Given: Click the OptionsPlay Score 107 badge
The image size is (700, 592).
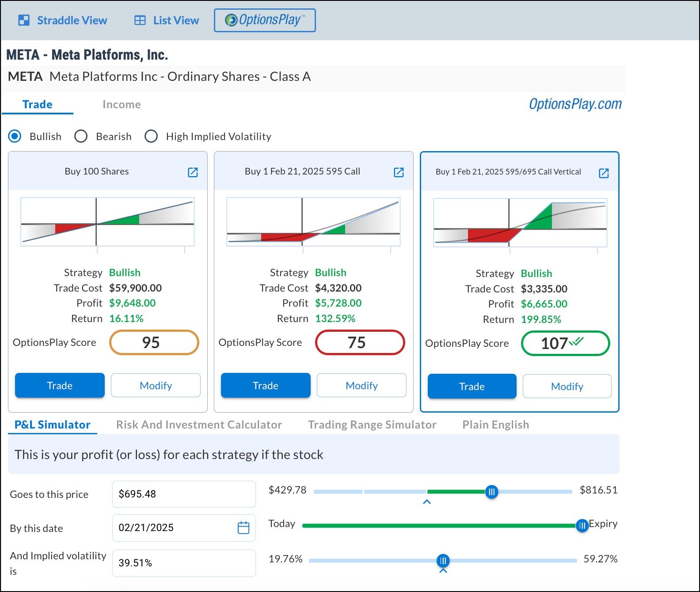Looking at the screenshot, I should pos(566,343).
